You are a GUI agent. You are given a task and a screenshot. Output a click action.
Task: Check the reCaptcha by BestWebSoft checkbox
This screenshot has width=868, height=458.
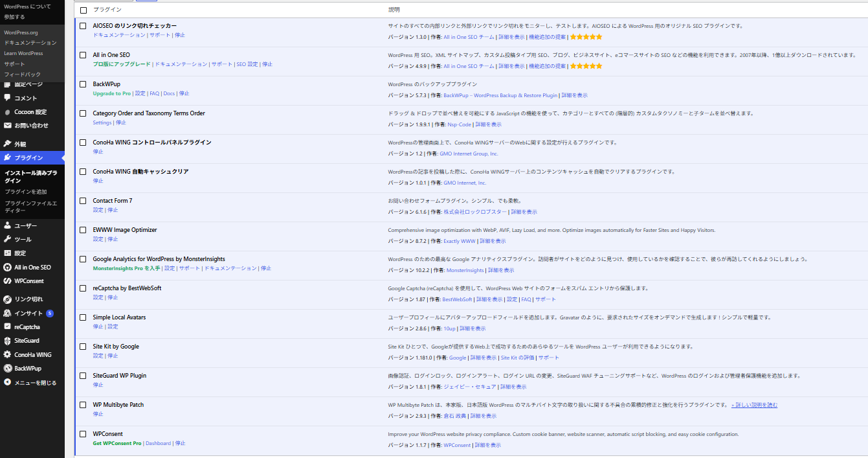point(83,288)
